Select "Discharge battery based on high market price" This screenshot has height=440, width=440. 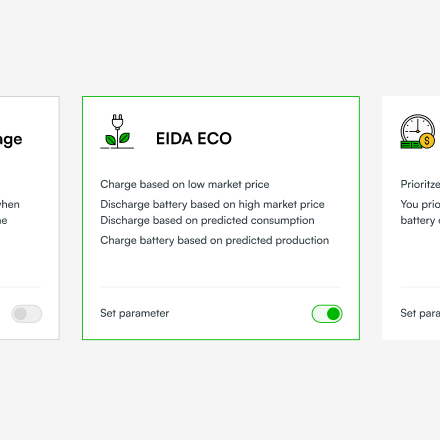click(212, 204)
